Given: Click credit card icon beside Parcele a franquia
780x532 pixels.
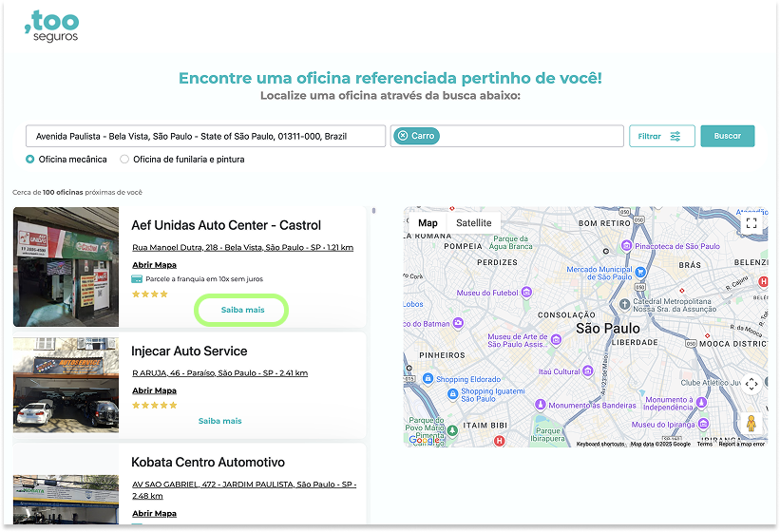Looking at the screenshot, I should click(137, 279).
